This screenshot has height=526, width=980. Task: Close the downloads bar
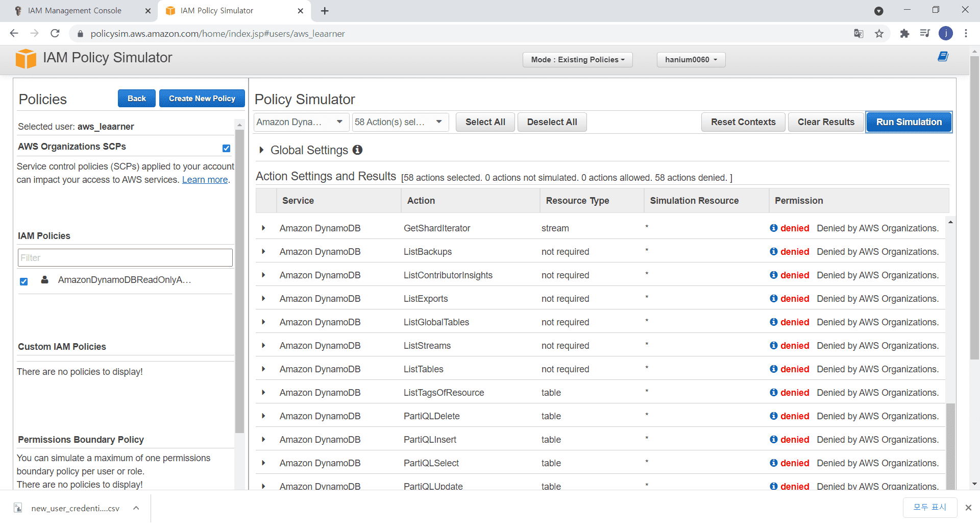point(968,507)
